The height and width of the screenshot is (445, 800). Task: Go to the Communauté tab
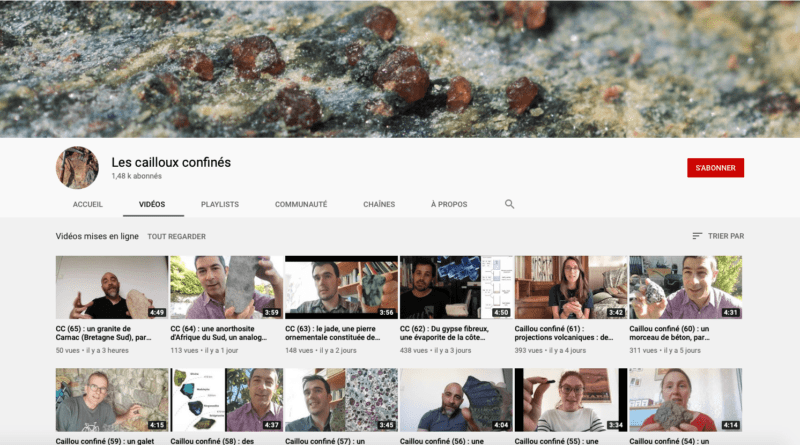point(301,204)
